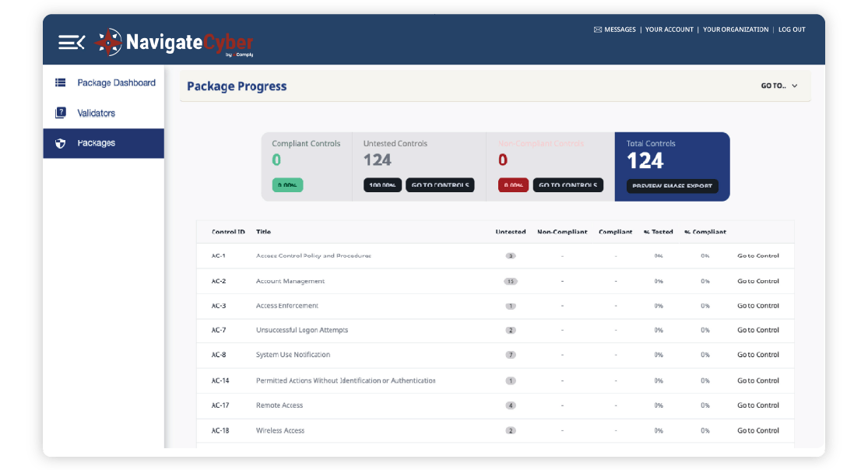868x470 pixels.
Task: Click the untested count badge for AC-8
Action: click(511, 355)
